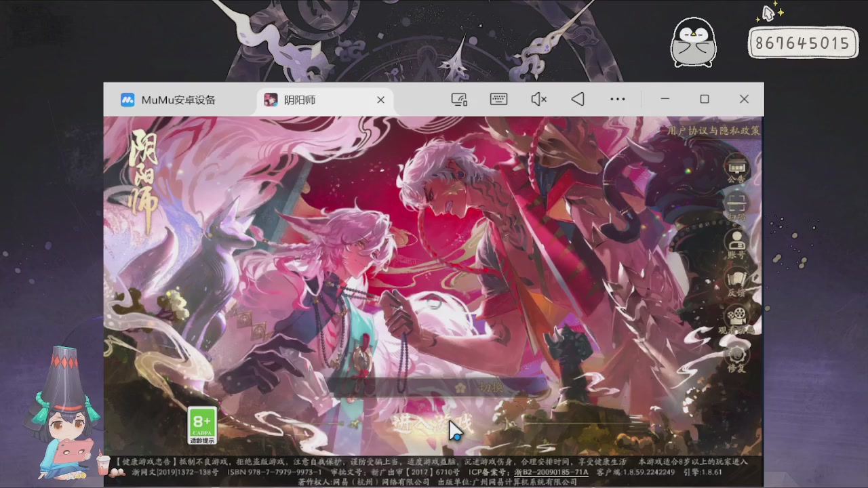This screenshot has height=488, width=868.
Task: Open 用户协议与隐私政策 link
Action: pos(713,130)
